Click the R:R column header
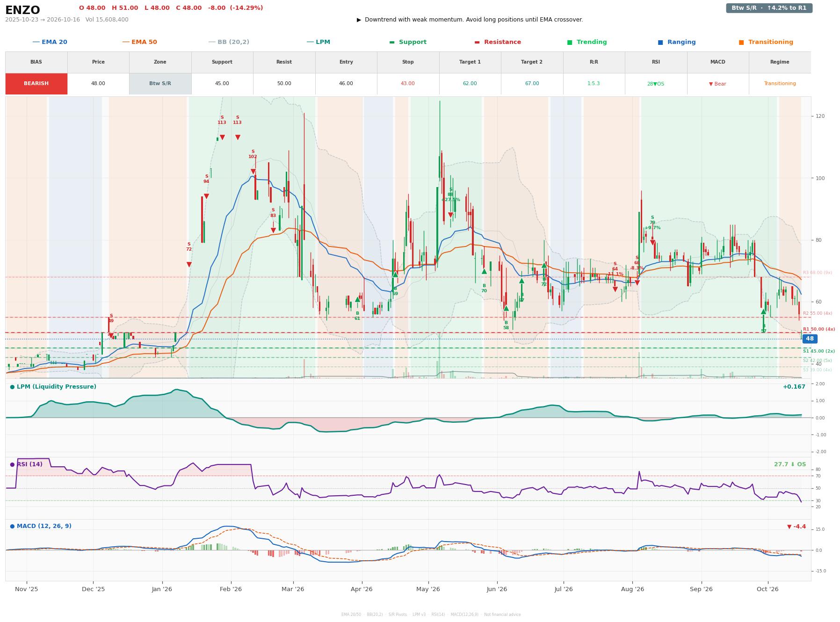Image resolution: width=840 pixels, height=622 pixels. (x=594, y=62)
